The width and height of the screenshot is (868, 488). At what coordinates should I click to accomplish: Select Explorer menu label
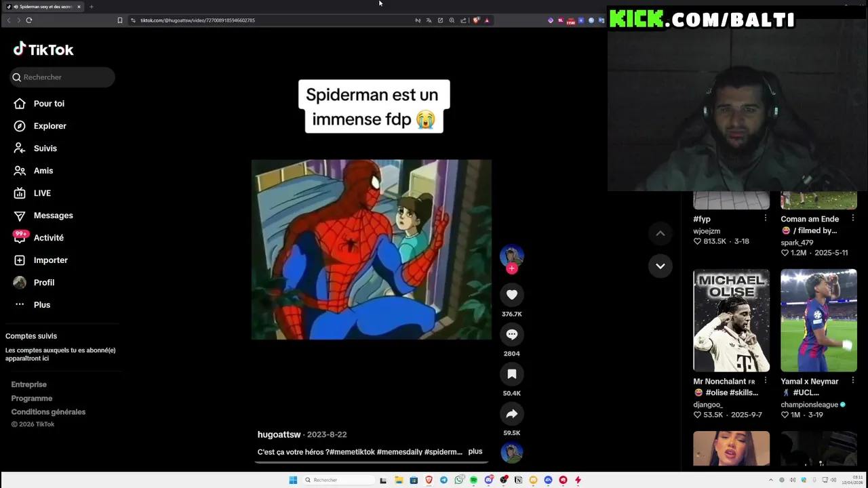click(50, 126)
